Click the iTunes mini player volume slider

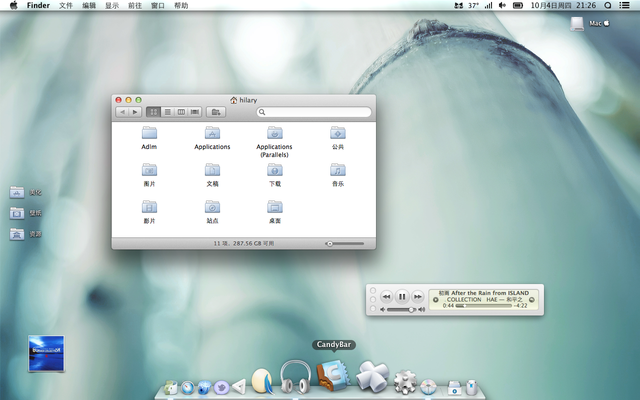pos(401,310)
